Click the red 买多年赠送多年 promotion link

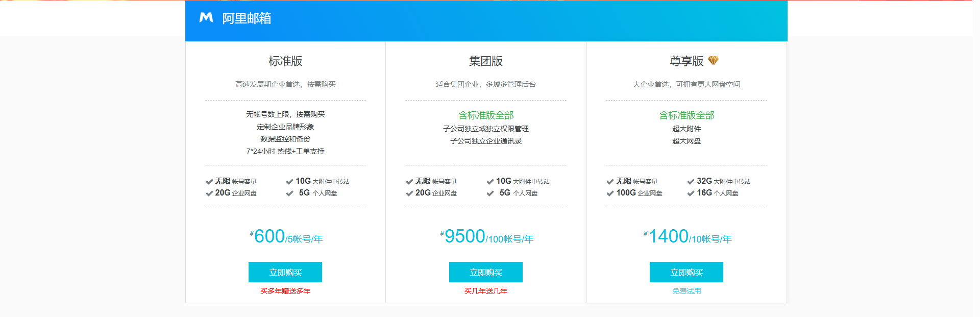pos(285,291)
